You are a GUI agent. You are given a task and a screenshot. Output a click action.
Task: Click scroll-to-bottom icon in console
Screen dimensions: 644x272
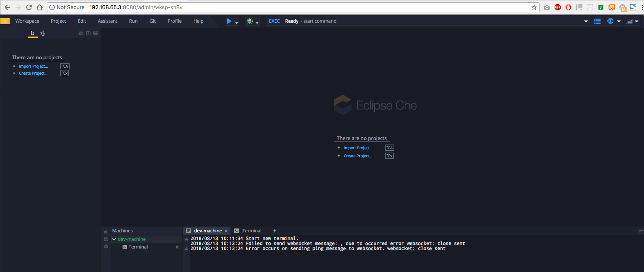pos(186,248)
